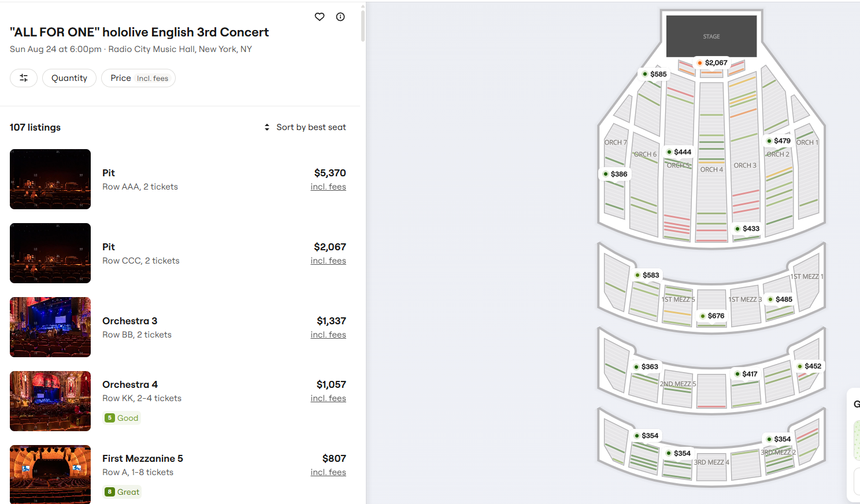Select the $444 Orch 5 price marker

click(x=679, y=152)
